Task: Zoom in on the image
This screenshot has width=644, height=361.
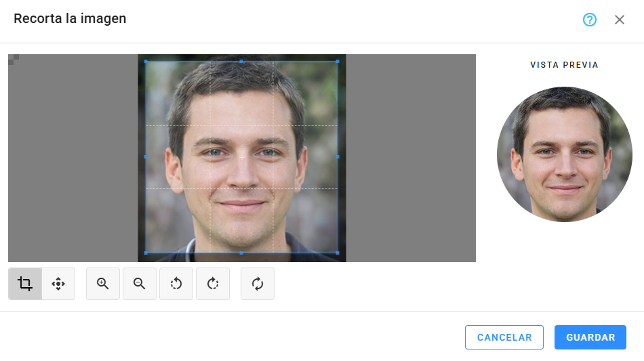Action: 103,284
